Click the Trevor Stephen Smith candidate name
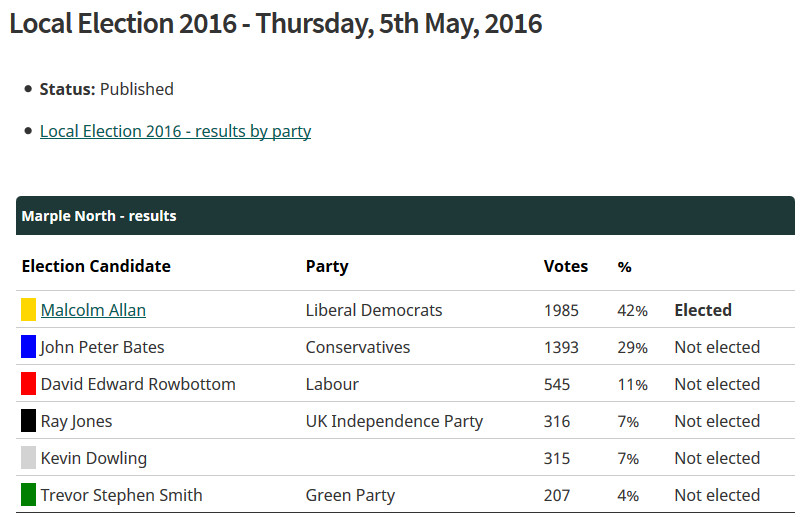This screenshot has width=805, height=517. click(x=121, y=495)
